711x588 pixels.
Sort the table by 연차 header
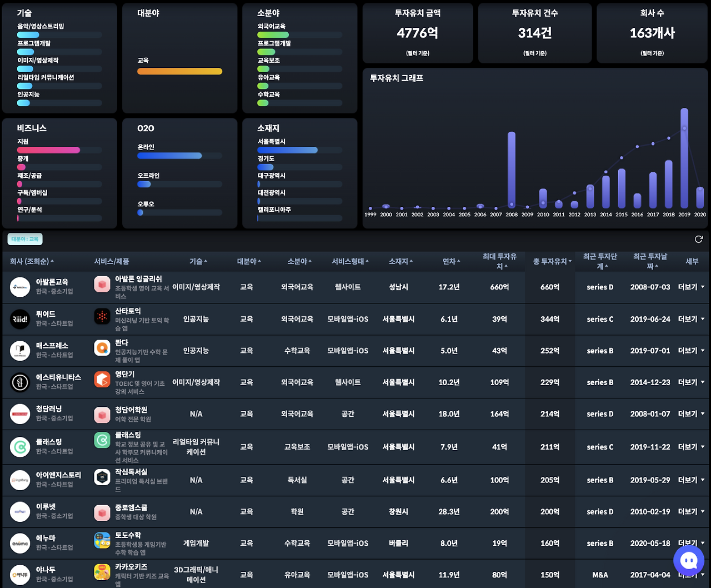(x=451, y=261)
